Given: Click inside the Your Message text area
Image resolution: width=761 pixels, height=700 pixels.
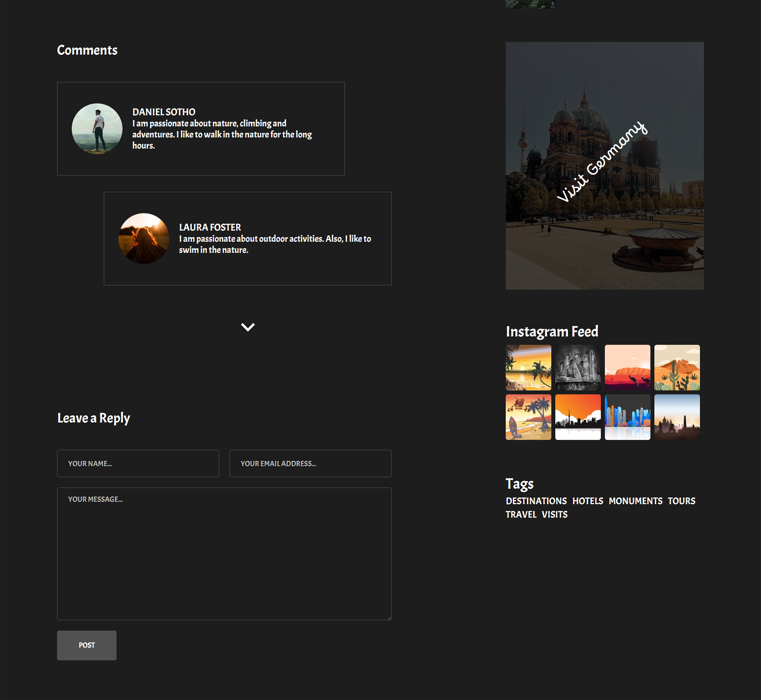Looking at the screenshot, I should click(224, 554).
